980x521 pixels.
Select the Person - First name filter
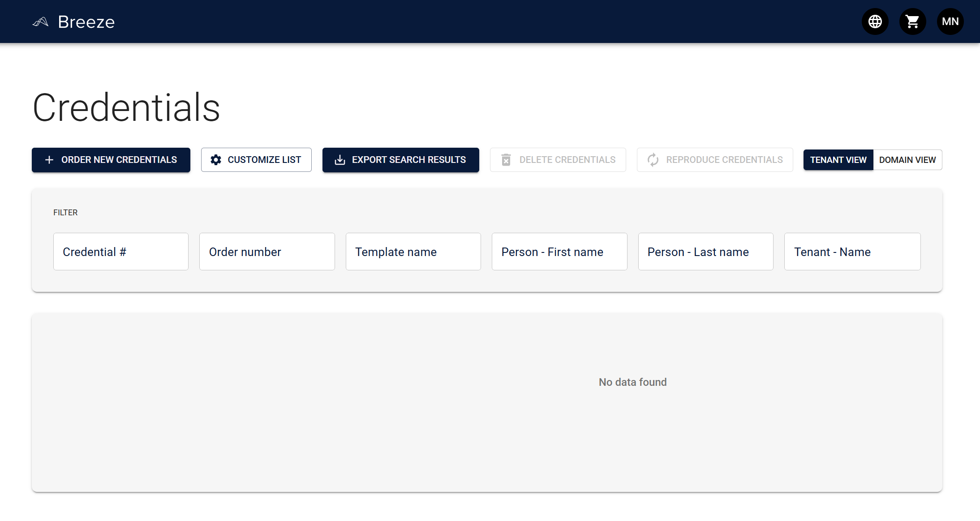coord(559,252)
